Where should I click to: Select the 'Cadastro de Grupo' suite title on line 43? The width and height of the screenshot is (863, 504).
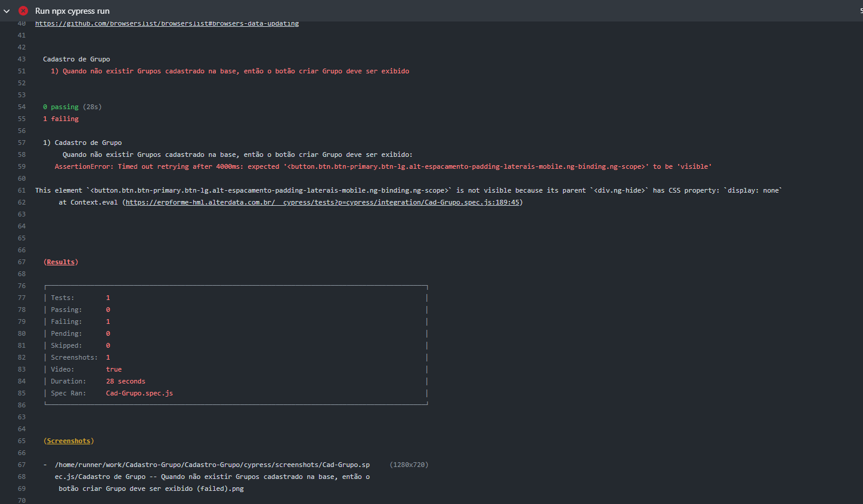[76, 59]
